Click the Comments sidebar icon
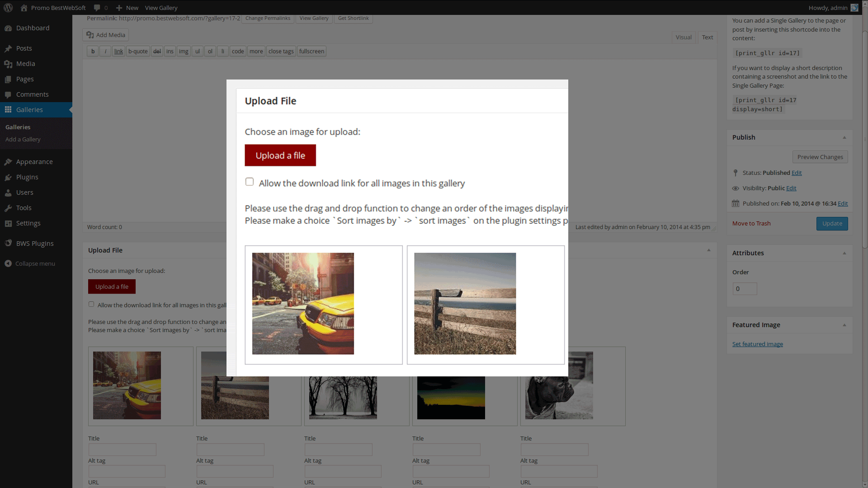The image size is (868, 488). 8,94
